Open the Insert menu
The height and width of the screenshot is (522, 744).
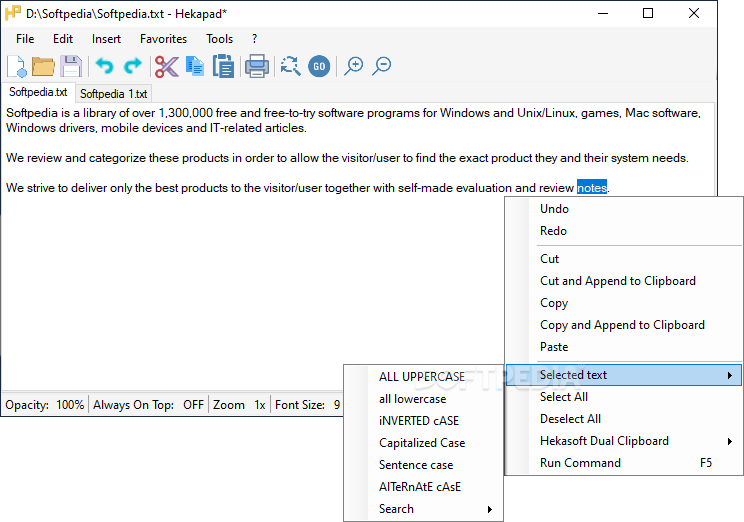[106, 39]
